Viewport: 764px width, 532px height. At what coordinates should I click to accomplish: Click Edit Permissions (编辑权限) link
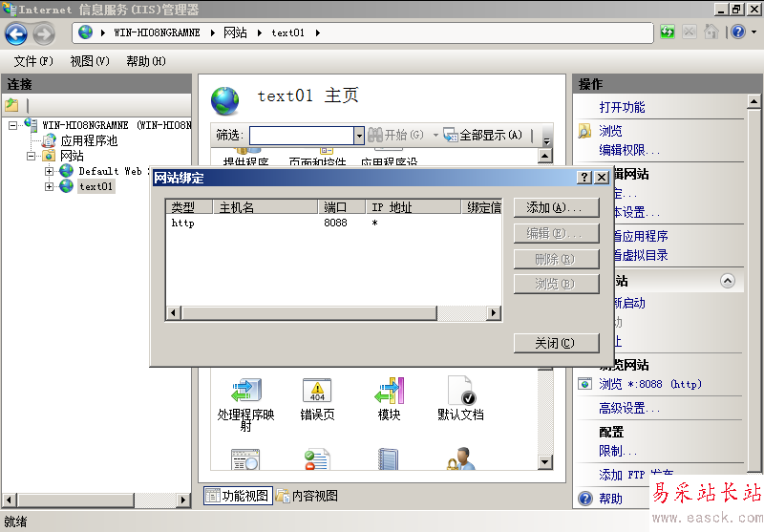click(629, 150)
